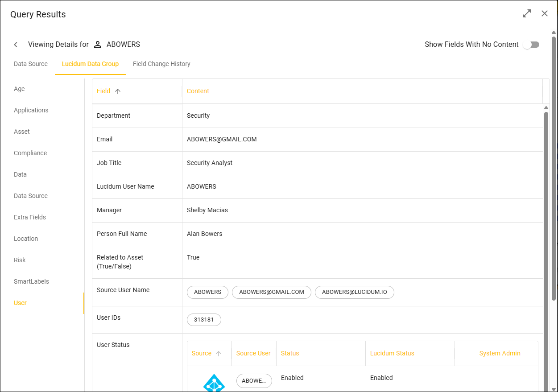Image resolution: width=558 pixels, height=392 pixels.
Task: Click the Enabled value under Status
Action: pos(292,378)
